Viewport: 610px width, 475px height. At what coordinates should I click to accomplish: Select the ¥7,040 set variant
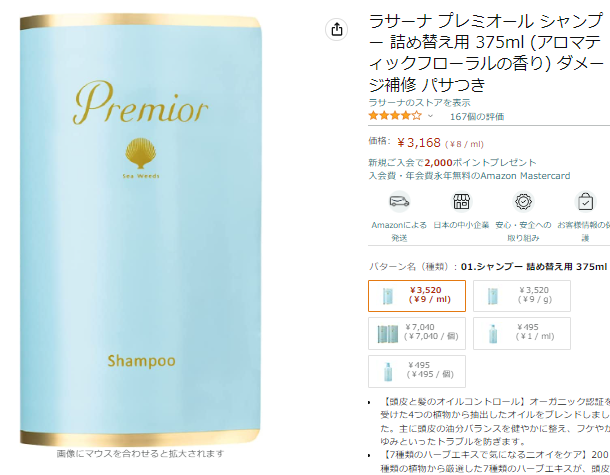[417, 333]
